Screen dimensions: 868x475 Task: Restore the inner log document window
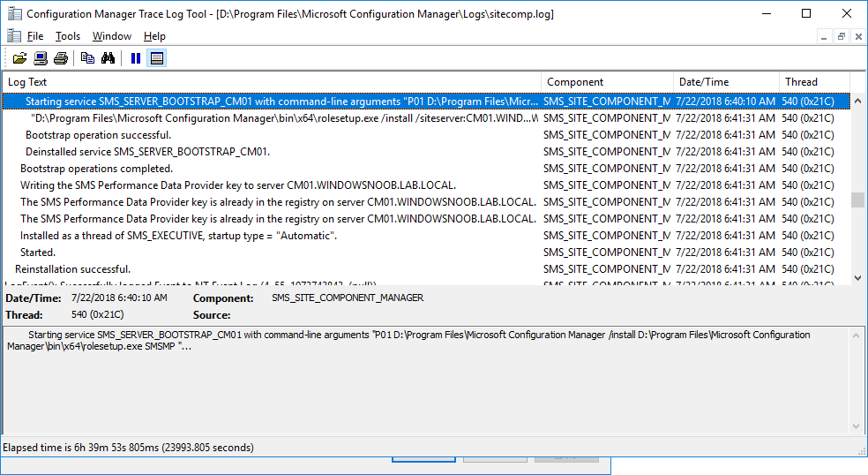coord(842,36)
